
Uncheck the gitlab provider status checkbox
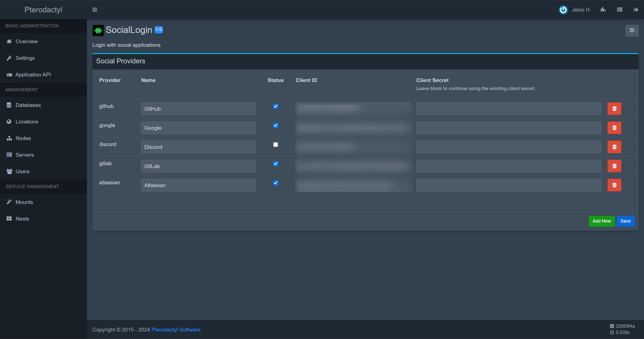[275, 164]
